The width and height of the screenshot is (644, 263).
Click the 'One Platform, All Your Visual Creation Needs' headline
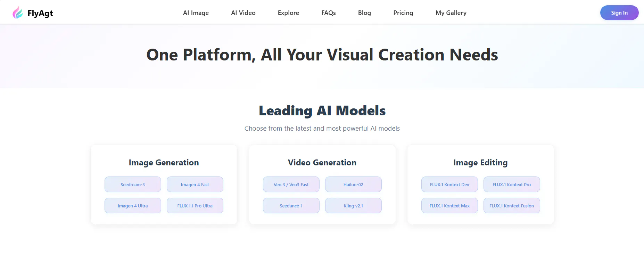coord(322,55)
